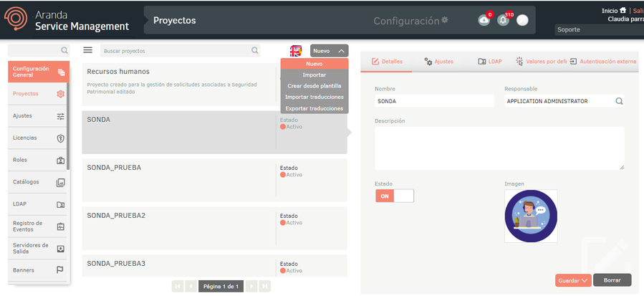The image size is (644, 296).
Task: Click the Descripción text area
Action: pos(499,148)
